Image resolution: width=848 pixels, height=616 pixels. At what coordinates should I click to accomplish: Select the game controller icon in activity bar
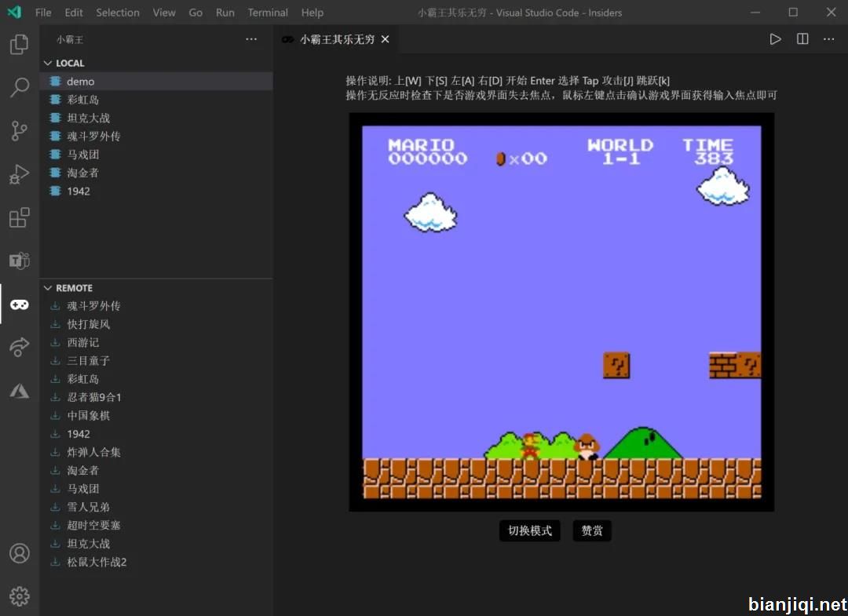point(20,304)
